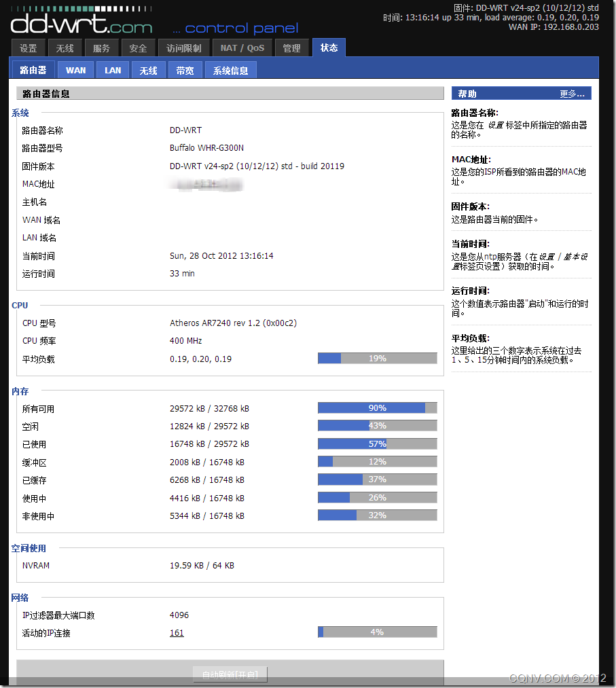Click the 内存 section label

pos(20,391)
